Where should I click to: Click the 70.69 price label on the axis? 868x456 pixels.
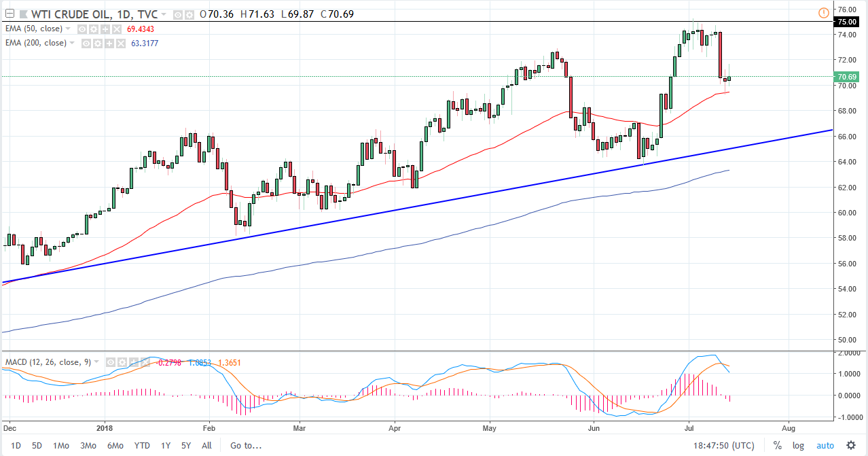point(848,77)
